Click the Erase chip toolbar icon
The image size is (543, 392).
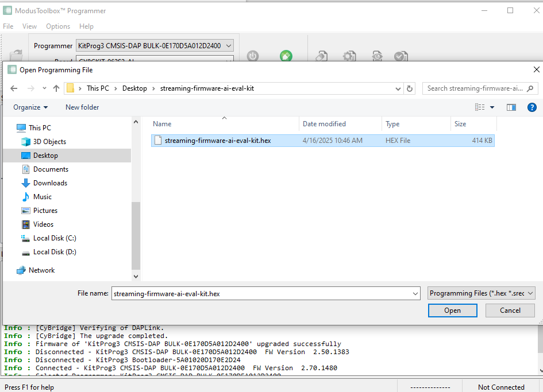coord(322,56)
